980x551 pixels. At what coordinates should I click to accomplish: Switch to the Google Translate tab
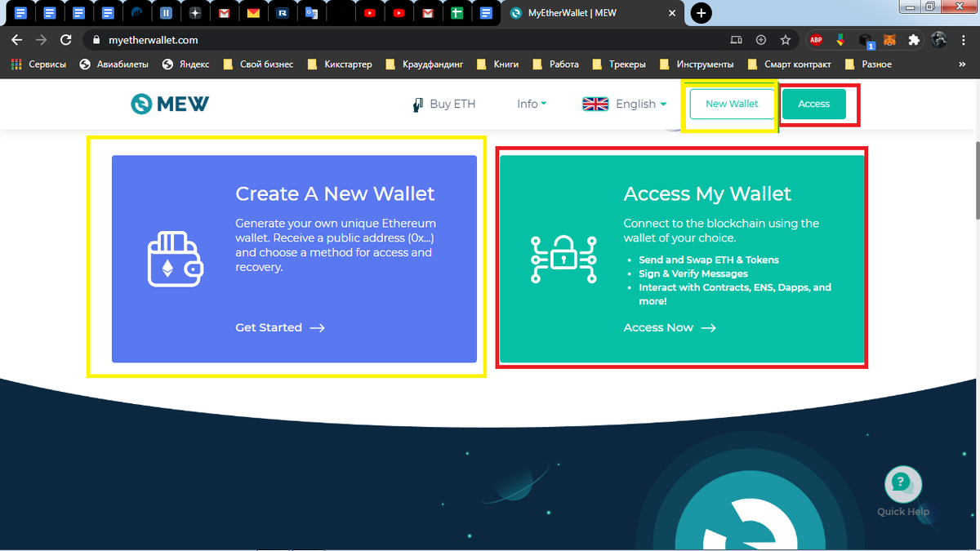(x=311, y=13)
